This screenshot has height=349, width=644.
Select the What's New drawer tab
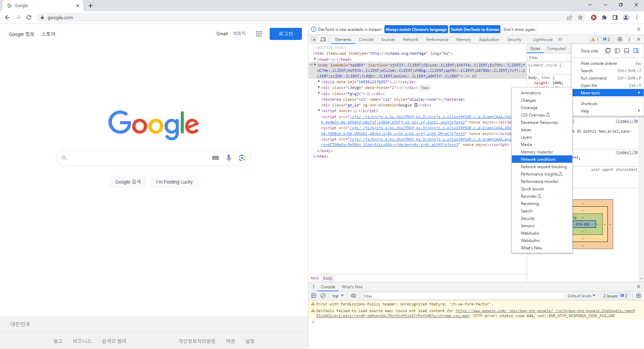coord(352,287)
